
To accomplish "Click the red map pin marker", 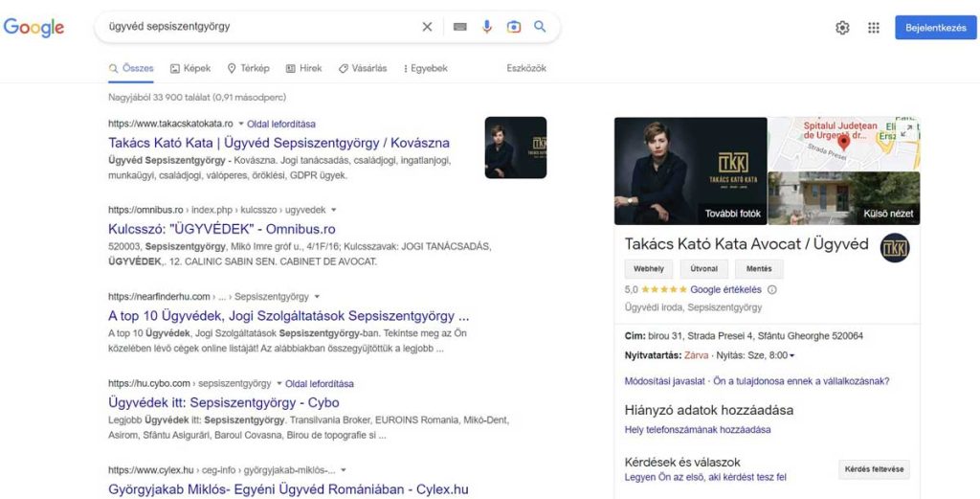I will [844, 142].
